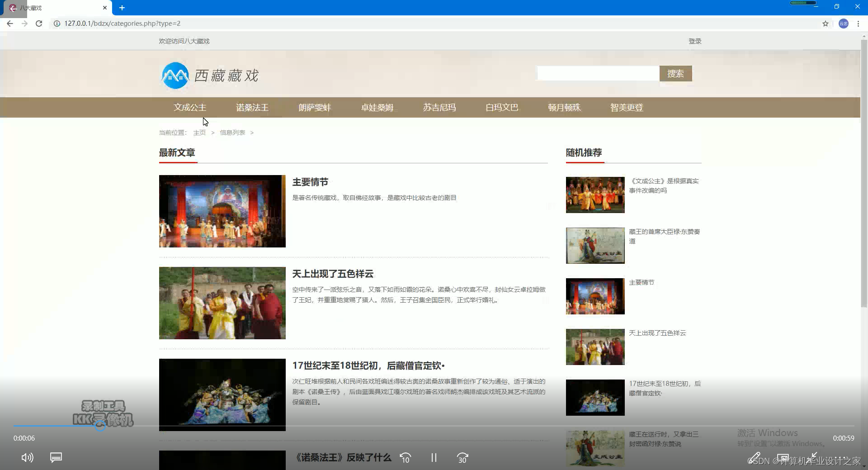868x470 pixels.
Task: Go forward in the browser
Action: point(24,24)
